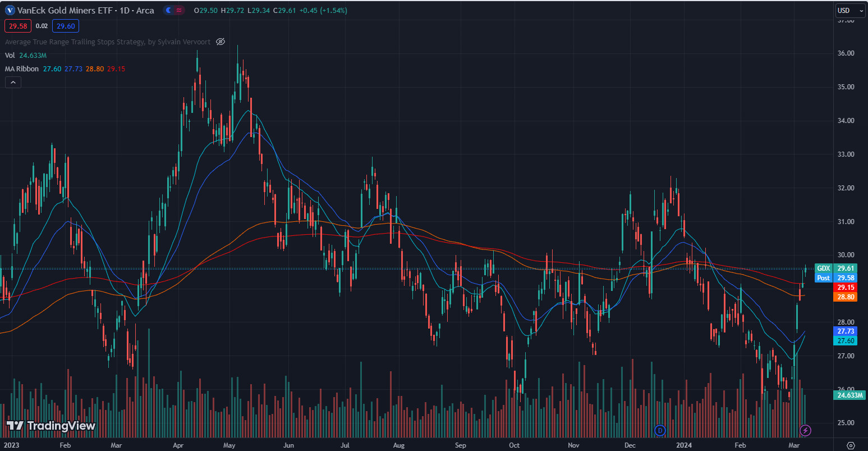The image size is (868, 451).
Task: Click the VanEck symbol logo icon
Action: coord(10,10)
